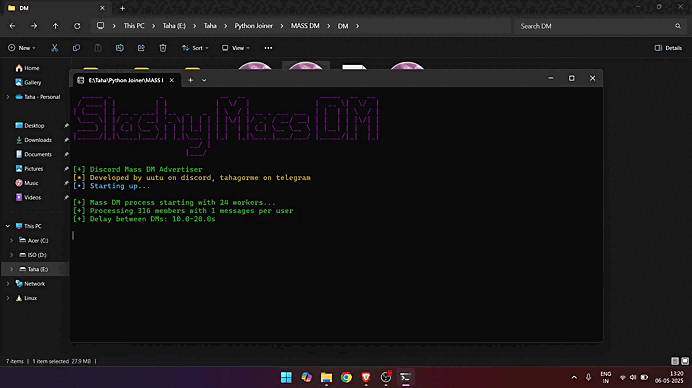Open terminal new-tab profile dropdown
The image size is (692, 388).
(204, 80)
